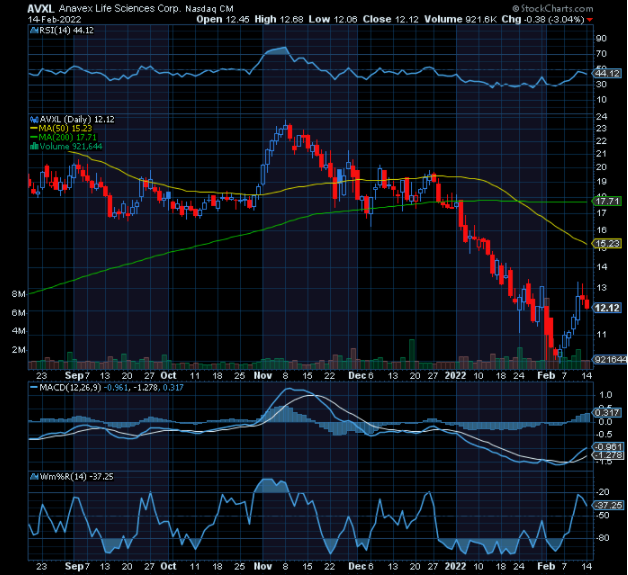Click the Close 12.12 header value
This screenshot has height=575, width=628.
(x=390, y=19)
